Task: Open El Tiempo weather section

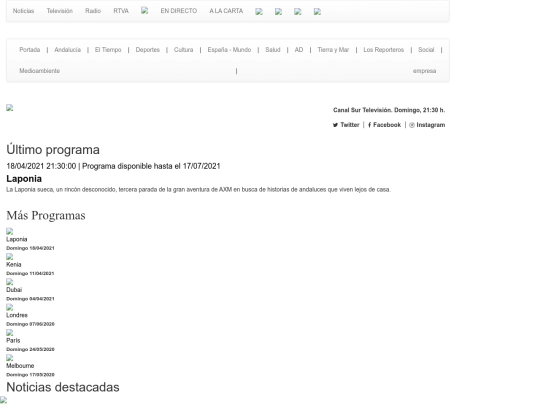Action: click(108, 50)
